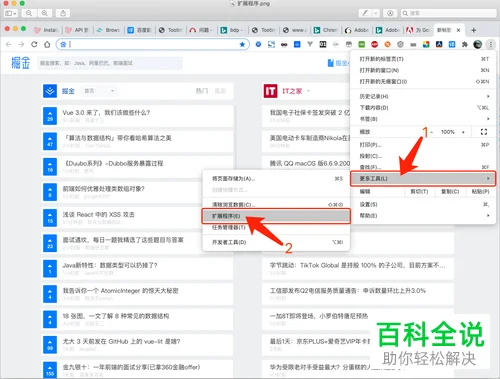Upvote the GitHub vue-lit article (99)
500x379 pixels.
50,345
